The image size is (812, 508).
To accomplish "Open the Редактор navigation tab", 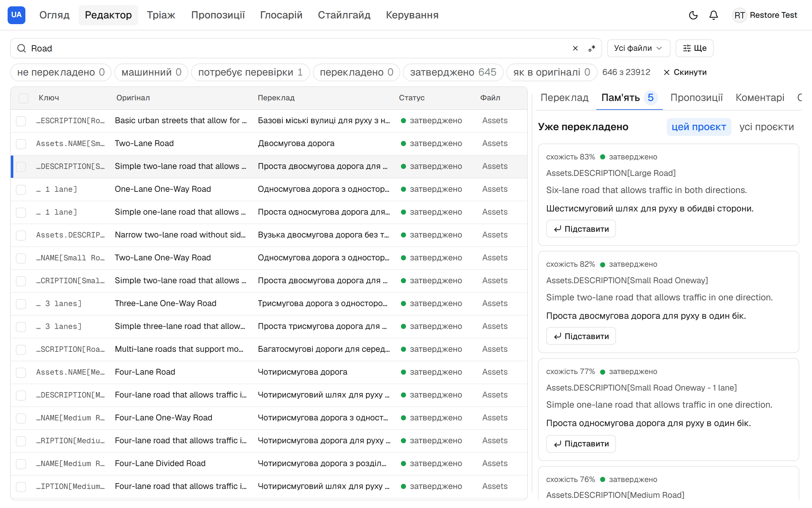I will (108, 15).
